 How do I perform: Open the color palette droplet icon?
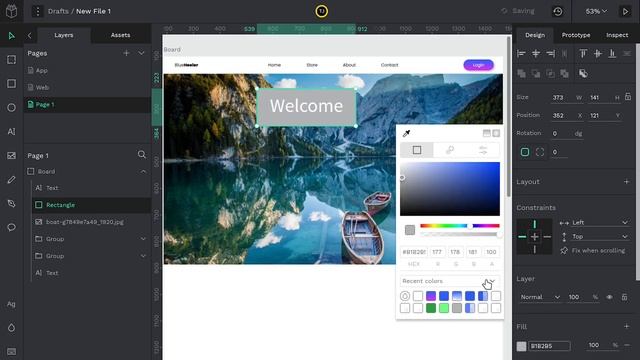pos(11,327)
